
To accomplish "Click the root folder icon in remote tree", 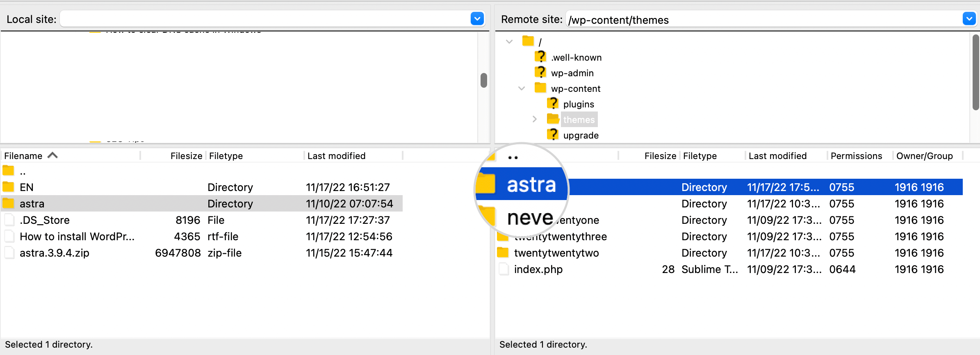I will pos(528,41).
